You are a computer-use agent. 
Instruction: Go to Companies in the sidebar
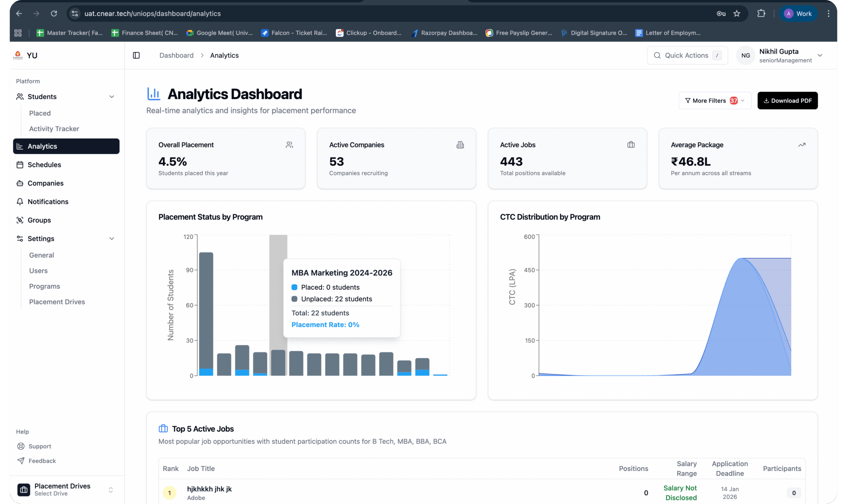tap(46, 184)
